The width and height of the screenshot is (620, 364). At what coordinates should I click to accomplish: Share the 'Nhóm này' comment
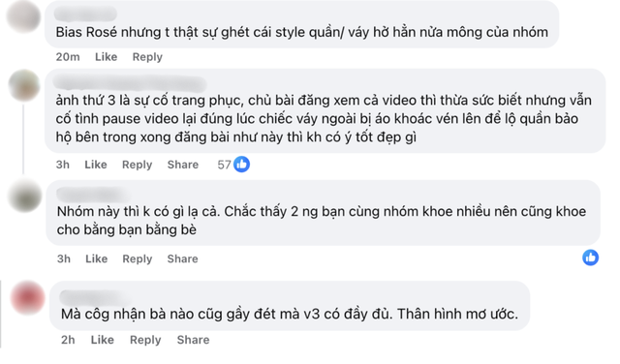183,258
